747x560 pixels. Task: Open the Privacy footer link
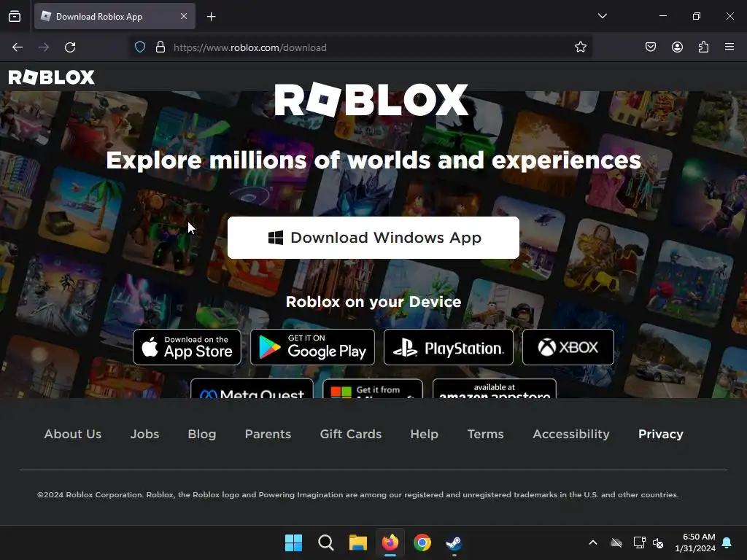click(661, 435)
